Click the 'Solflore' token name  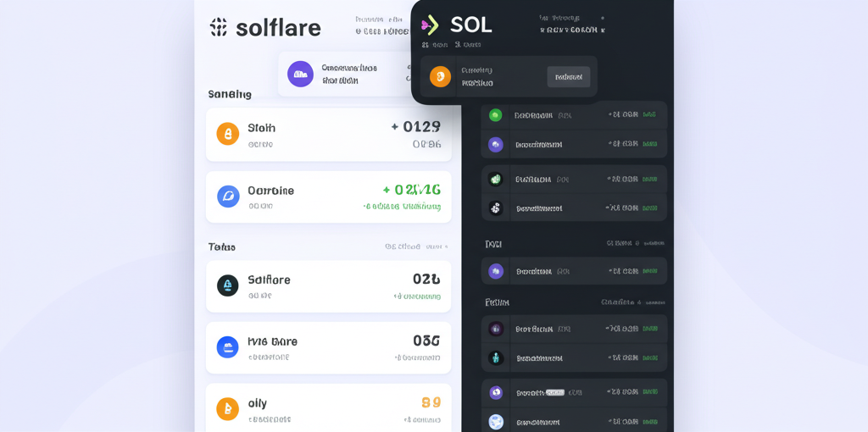pyautogui.click(x=269, y=280)
